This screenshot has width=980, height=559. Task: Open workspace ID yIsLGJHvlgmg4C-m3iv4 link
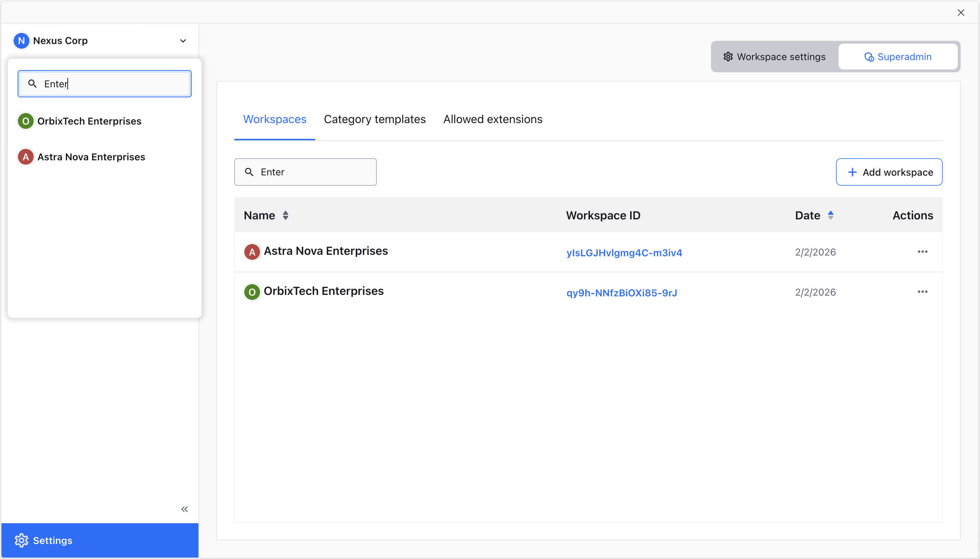[624, 253]
